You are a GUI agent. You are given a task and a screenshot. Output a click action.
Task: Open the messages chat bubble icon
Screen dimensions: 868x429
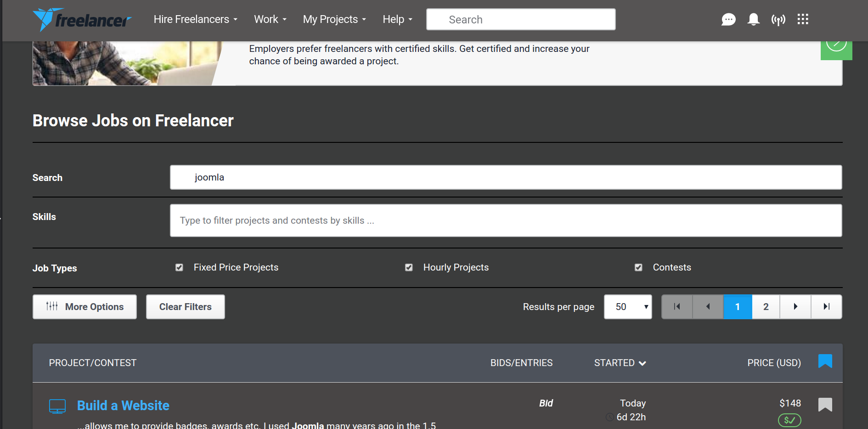point(728,19)
